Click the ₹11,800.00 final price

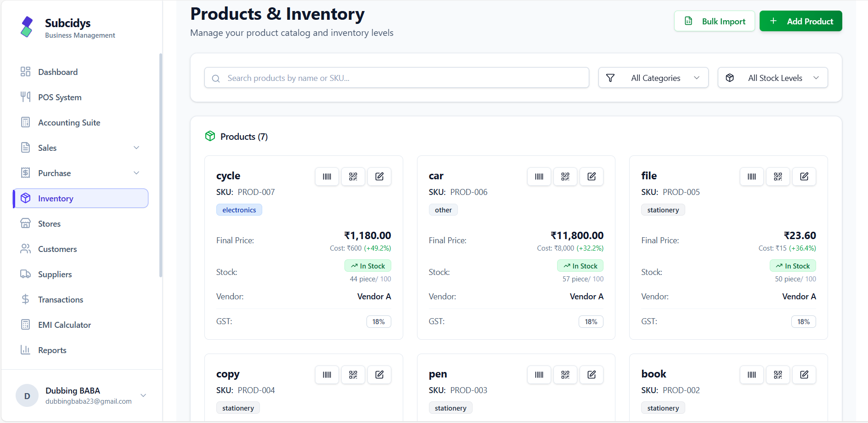tap(577, 235)
